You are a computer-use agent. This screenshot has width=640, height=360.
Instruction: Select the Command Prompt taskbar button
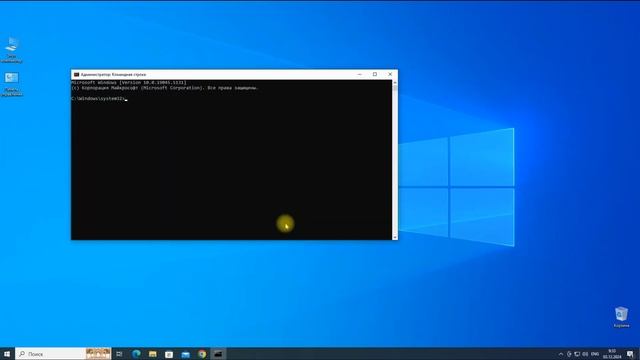pyautogui.click(x=218, y=354)
